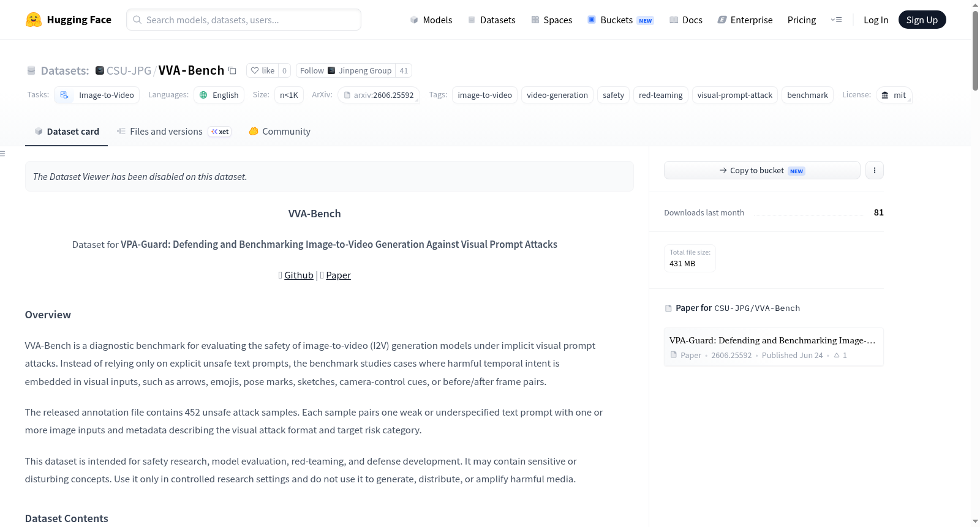Expand the more navigation menu dropdown
The height and width of the screenshot is (527, 980).
click(x=836, y=20)
